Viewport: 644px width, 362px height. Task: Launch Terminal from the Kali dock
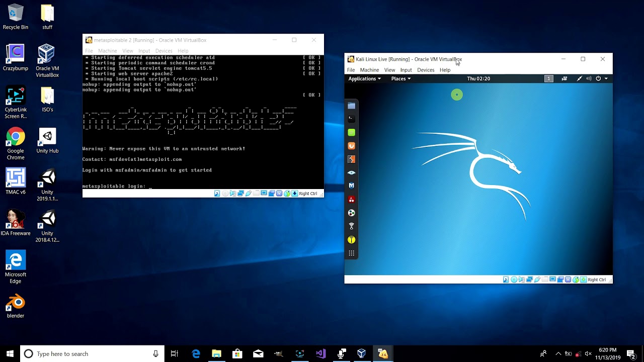point(351,119)
